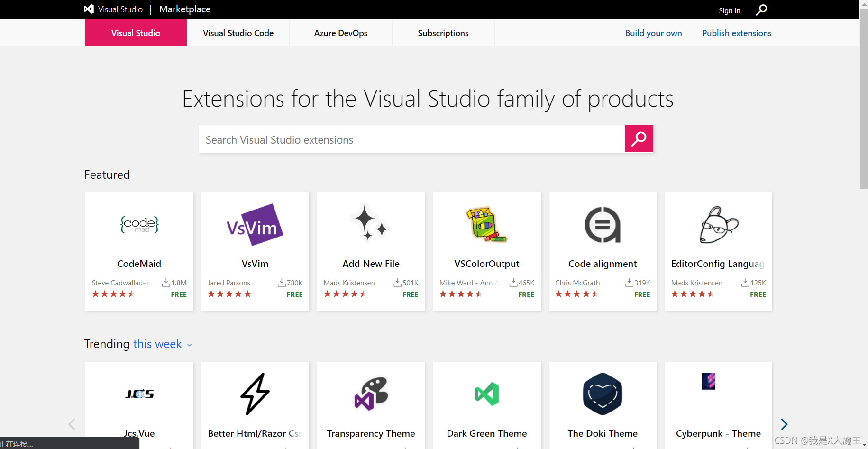Open the Add New File title
Screen dimensions: 868x449
pos(371,264)
